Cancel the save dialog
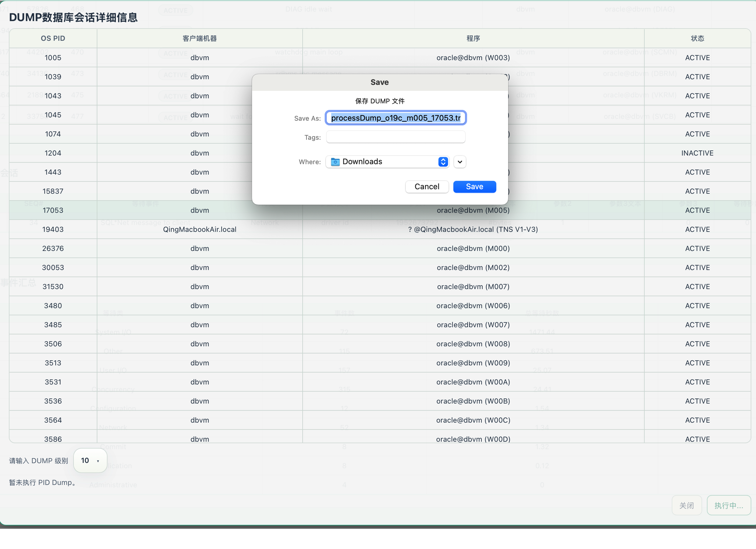This screenshot has height=549, width=756. click(427, 186)
